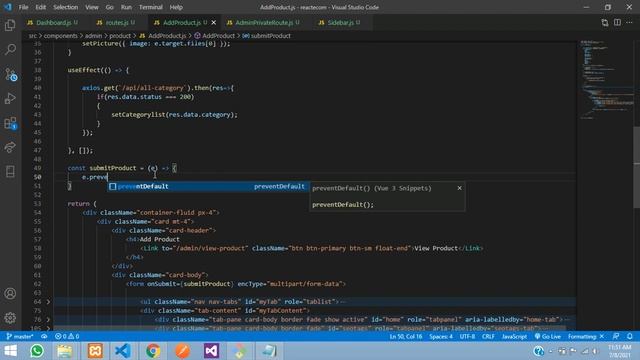Image resolution: width=640 pixels, height=360 pixels.
Task: Open the Selection menu
Action: pos(65,7)
